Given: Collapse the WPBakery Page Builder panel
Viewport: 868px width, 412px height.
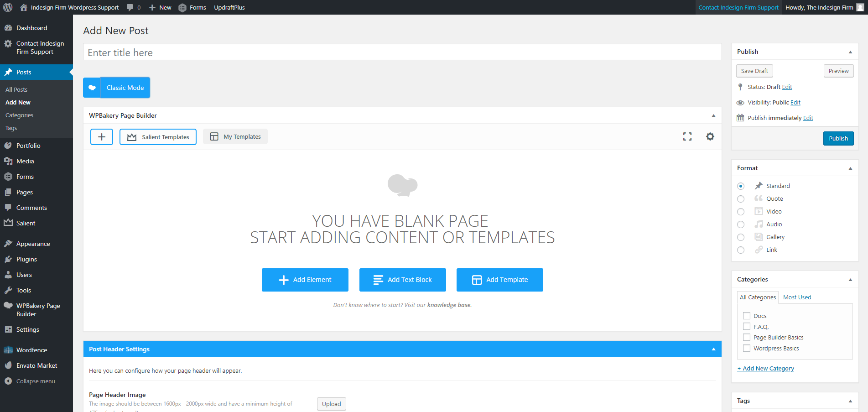Looking at the screenshot, I should coord(713,115).
